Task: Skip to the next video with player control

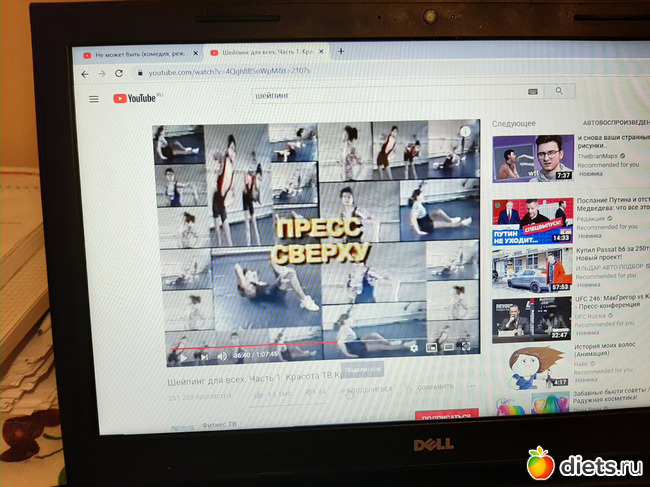Action: (204, 355)
